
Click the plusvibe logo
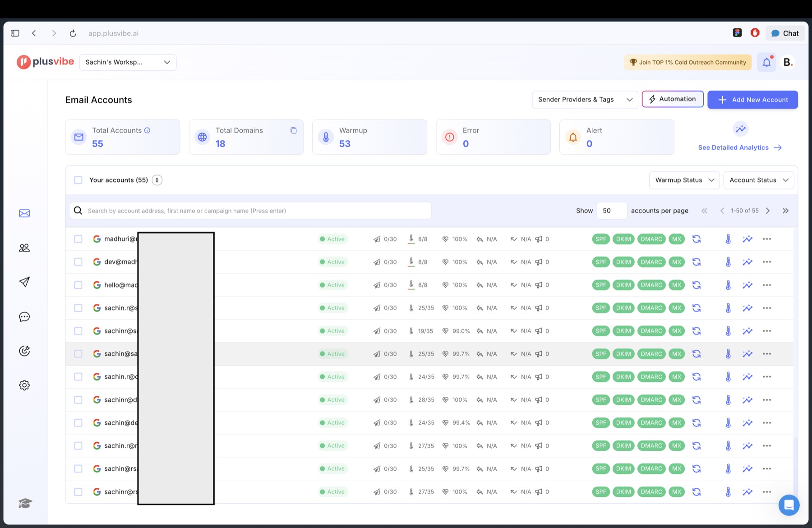point(45,62)
